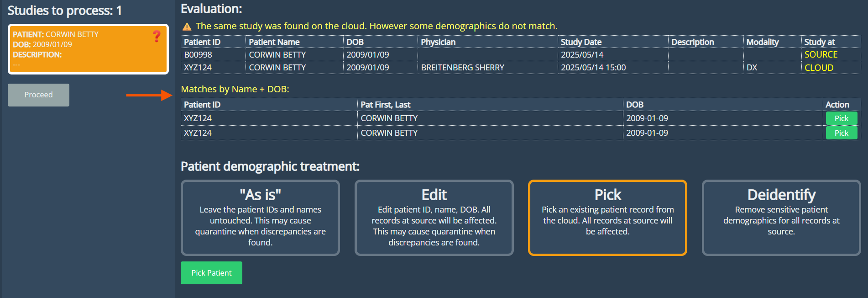Choose the Edit demographic treatment option

tap(434, 218)
